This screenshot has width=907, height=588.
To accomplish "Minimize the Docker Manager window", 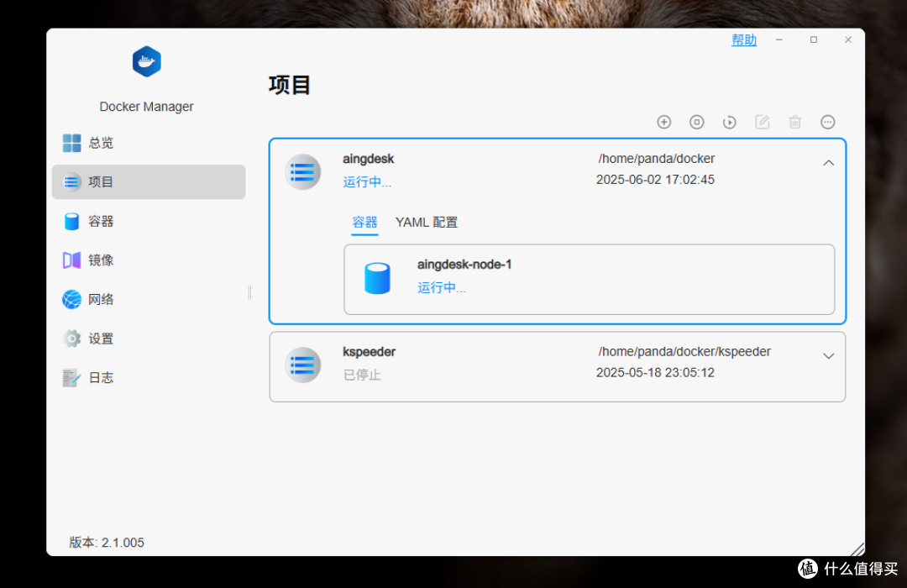I will coord(779,39).
